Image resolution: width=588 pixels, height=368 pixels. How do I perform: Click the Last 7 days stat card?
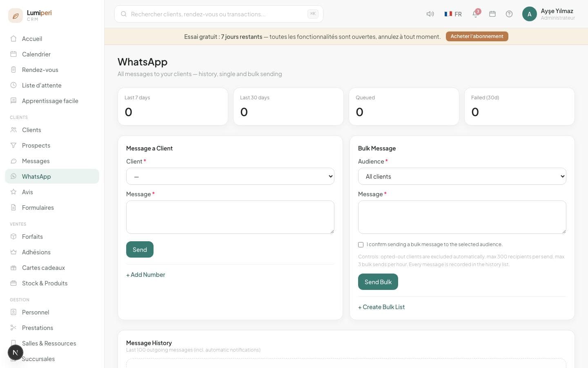pyautogui.click(x=173, y=106)
